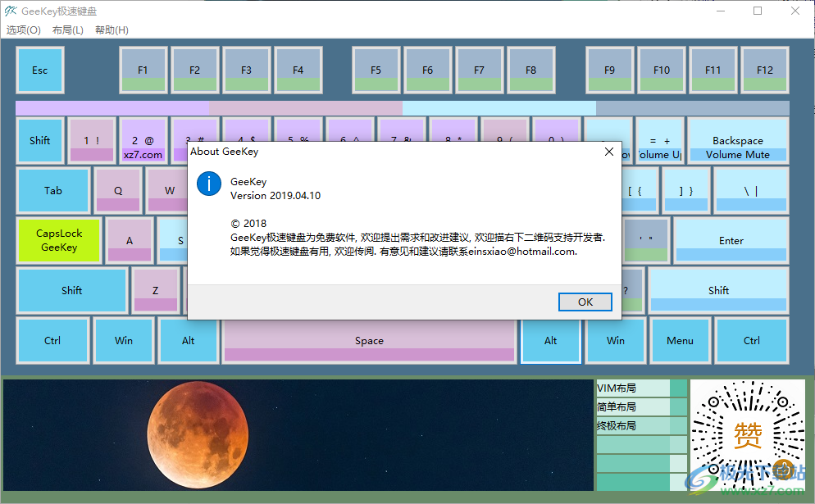Click the right Alt key

pyautogui.click(x=550, y=340)
